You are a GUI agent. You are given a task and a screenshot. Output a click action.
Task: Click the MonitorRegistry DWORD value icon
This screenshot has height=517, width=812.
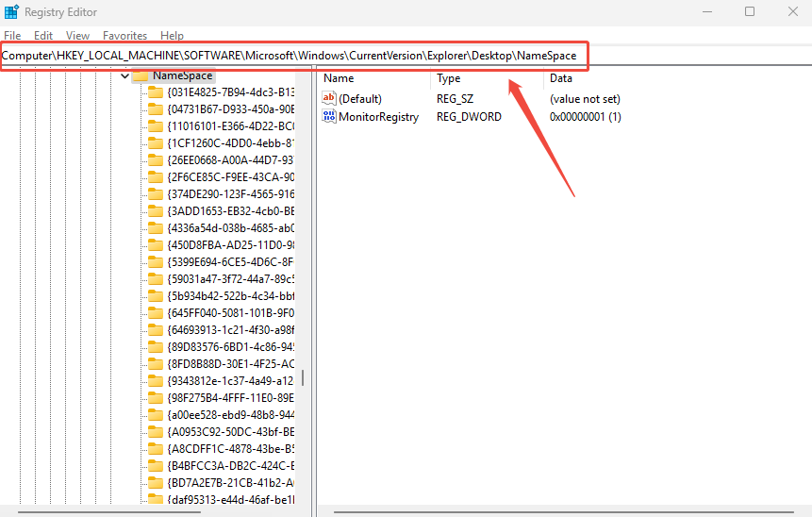click(x=329, y=117)
